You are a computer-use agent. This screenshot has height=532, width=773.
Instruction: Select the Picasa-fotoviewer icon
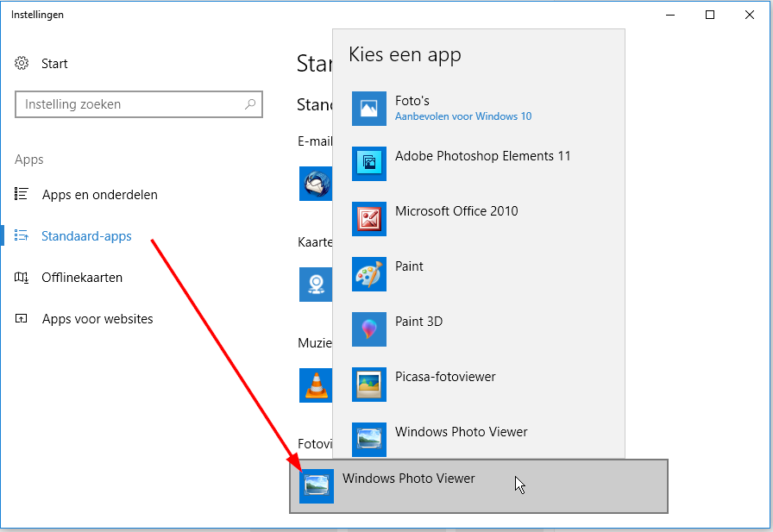click(x=368, y=385)
